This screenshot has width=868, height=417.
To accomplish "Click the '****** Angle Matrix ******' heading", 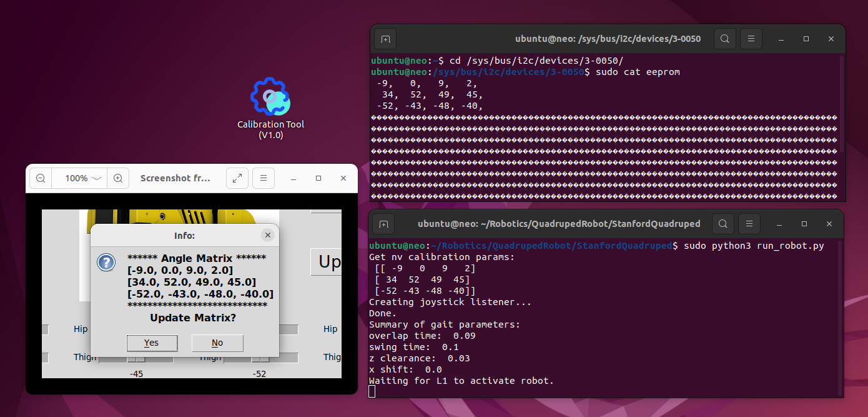I will coord(197,258).
